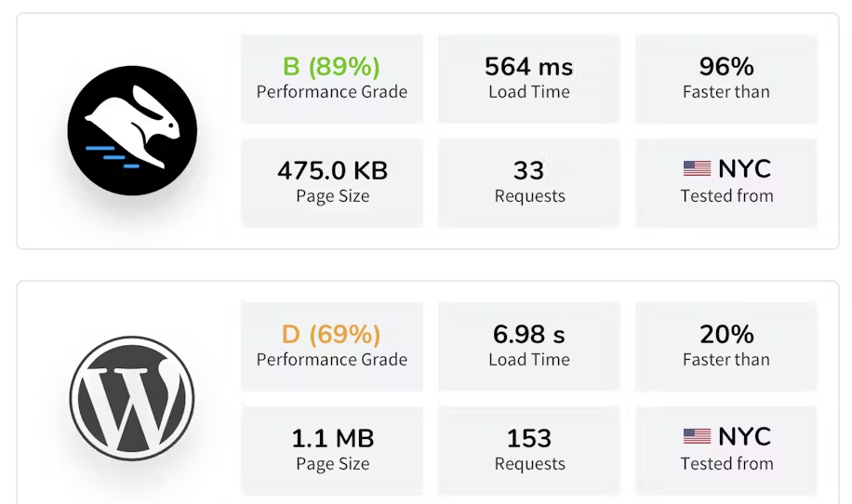Click the 6.98 s load time value

tap(528, 335)
